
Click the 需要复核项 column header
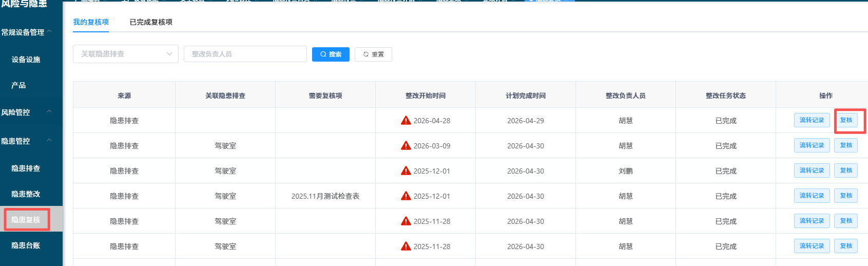(x=325, y=96)
